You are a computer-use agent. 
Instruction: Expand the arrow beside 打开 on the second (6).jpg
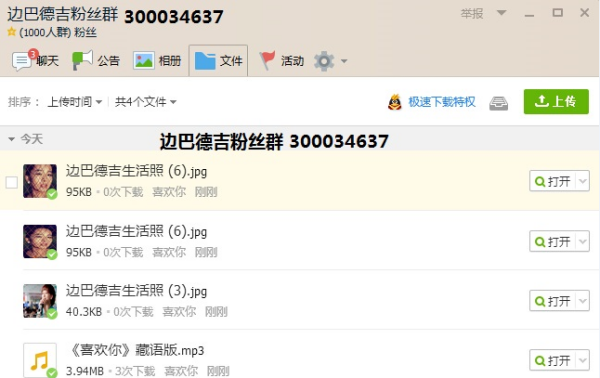582,241
